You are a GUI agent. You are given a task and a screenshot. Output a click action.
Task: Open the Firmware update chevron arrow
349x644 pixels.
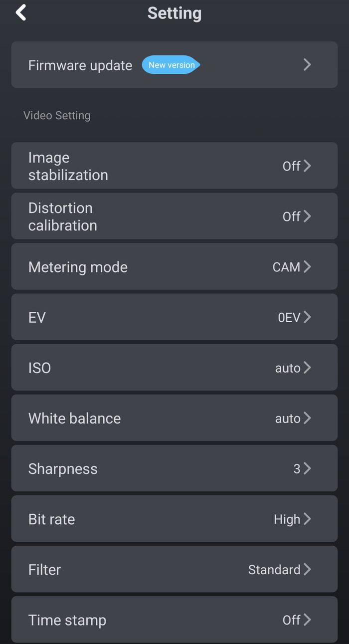pos(307,65)
